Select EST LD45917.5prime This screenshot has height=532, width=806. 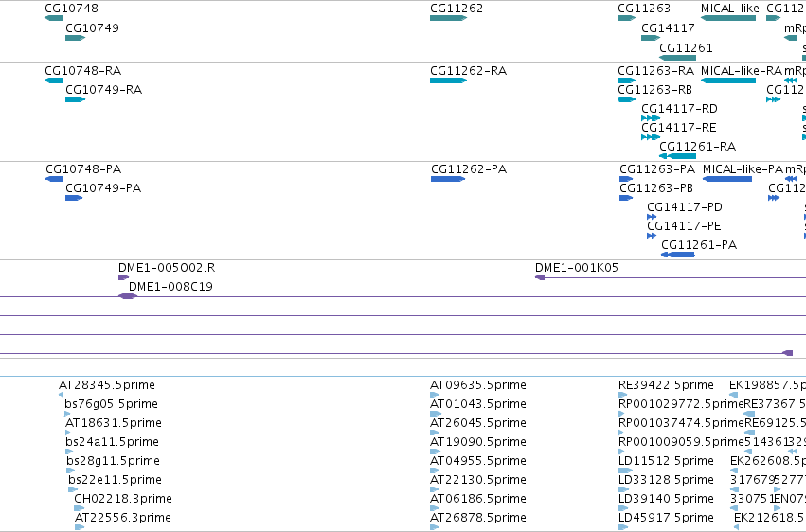click(x=623, y=527)
